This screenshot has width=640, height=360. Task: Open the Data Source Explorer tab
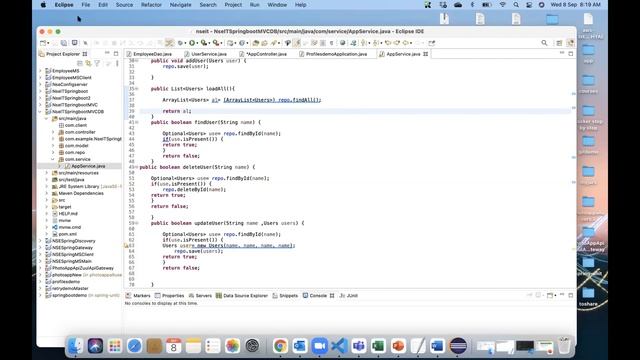tap(242, 296)
